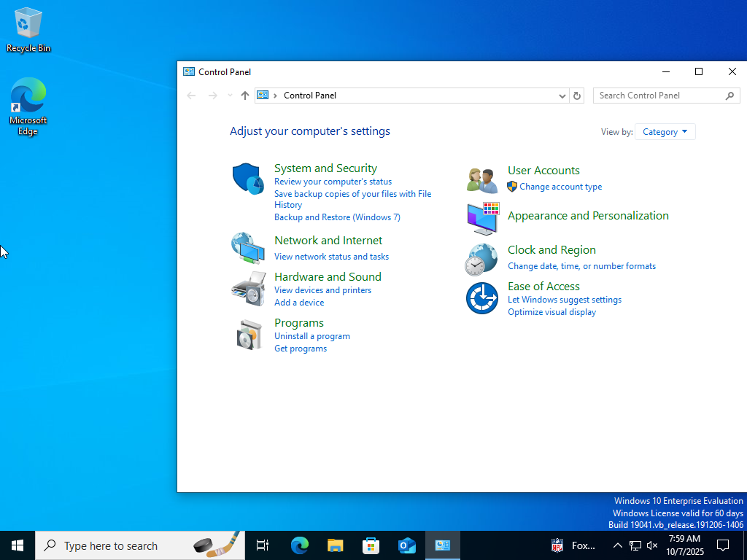Screen dimensions: 747x560
Task: Click the System and Security shield icon
Action: tap(248, 179)
